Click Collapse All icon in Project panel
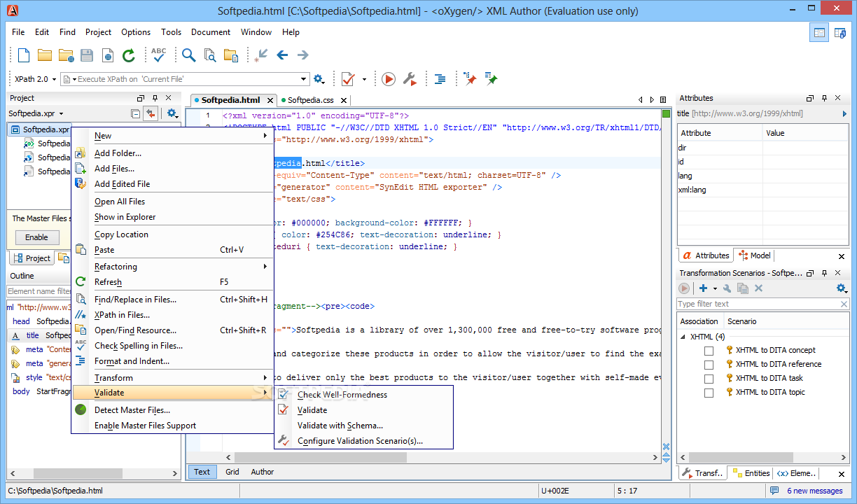Image resolution: width=857 pixels, height=504 pixels. tap(136, 113)
